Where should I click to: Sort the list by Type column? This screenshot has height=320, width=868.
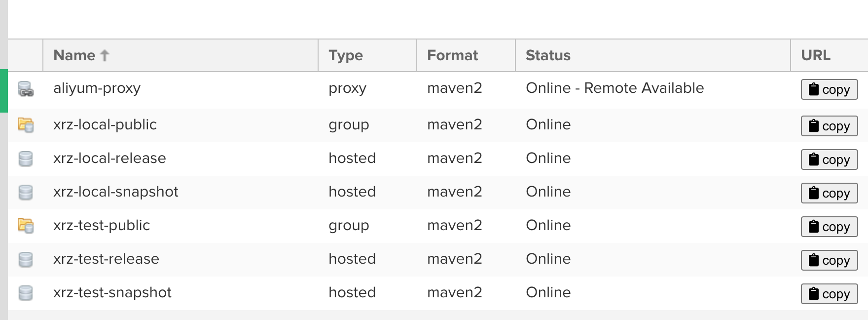pyautogui.click(x=346, y=55)
